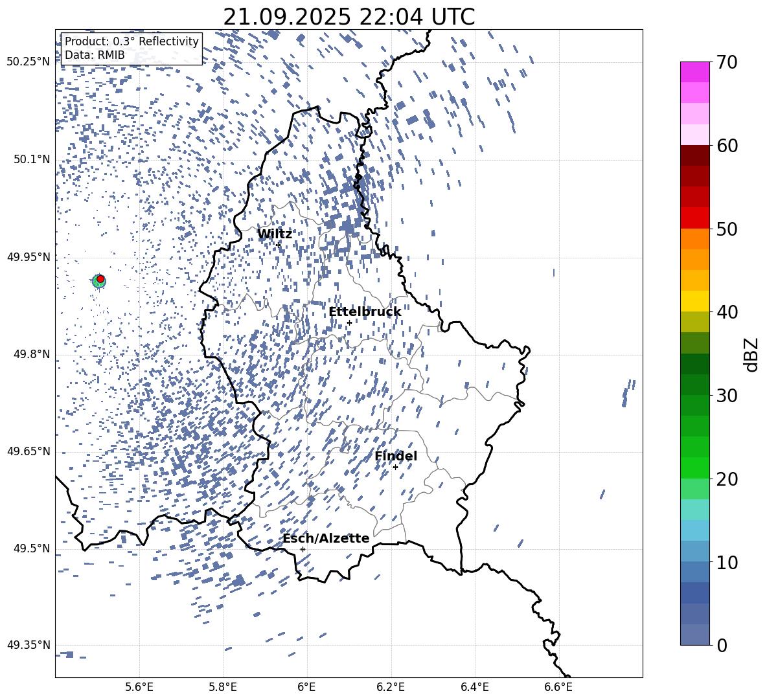Click the Esch/Alzette city label
Screen dimensions: 767x700
[326, 538]
